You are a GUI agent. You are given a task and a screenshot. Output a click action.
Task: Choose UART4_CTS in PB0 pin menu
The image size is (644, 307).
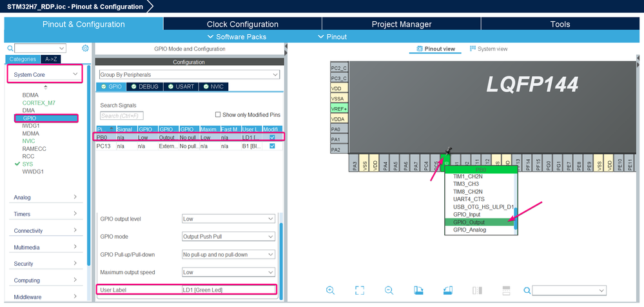(x=469, y=199)
